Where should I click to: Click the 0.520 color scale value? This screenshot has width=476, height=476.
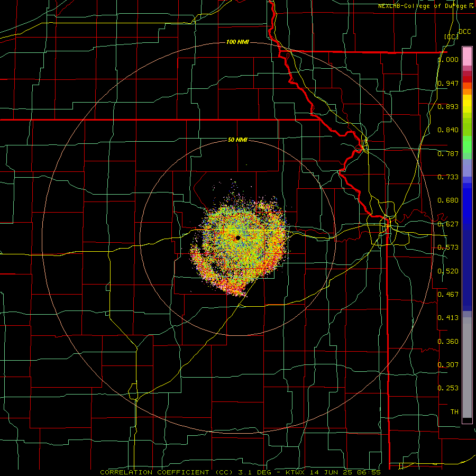pos(448,271)
